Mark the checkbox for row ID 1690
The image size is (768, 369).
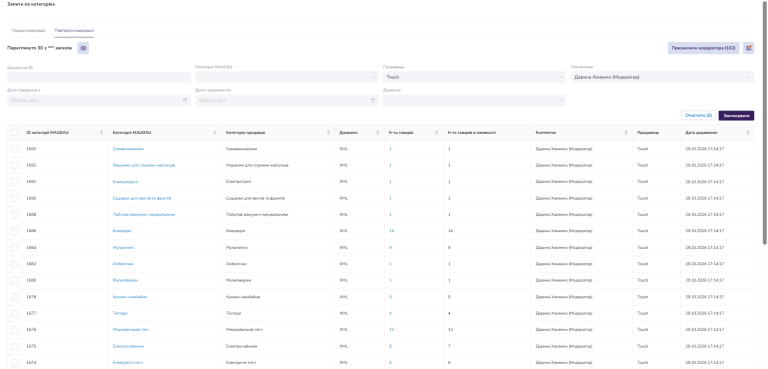click(x=15, y=198)
